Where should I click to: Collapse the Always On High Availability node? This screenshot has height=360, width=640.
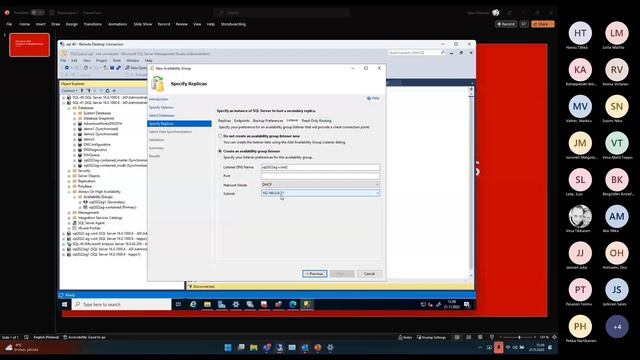[x=69, y=191]
